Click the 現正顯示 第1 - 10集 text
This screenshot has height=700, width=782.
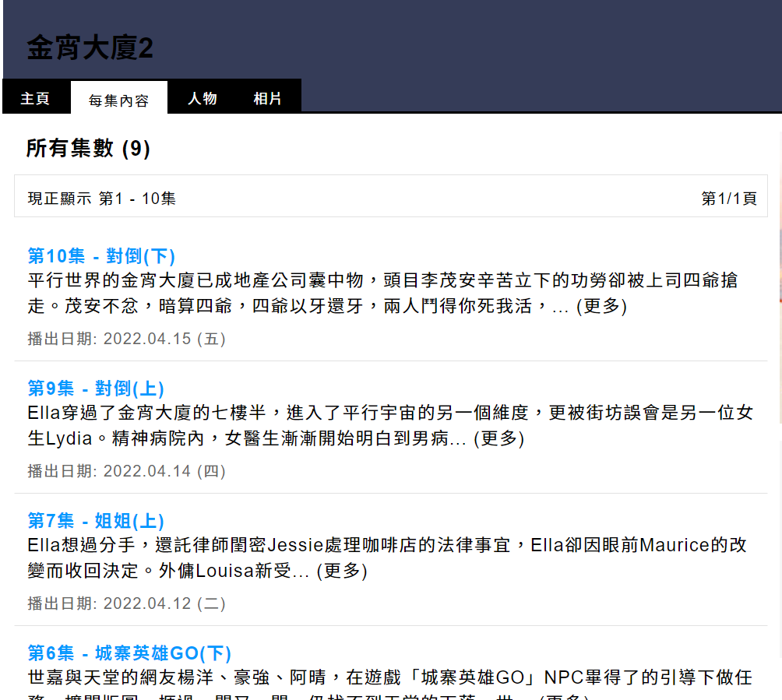point(102,199)
